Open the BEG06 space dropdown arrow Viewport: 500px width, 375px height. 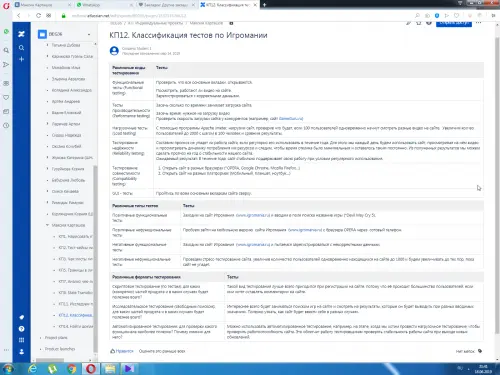pyautogui.click(x=89, y=34)
